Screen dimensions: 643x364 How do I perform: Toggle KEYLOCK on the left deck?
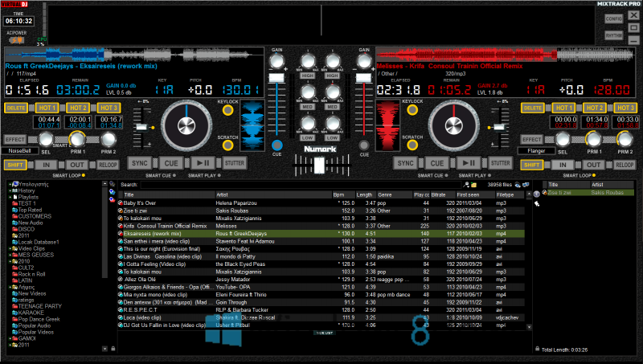coord(227,110)
